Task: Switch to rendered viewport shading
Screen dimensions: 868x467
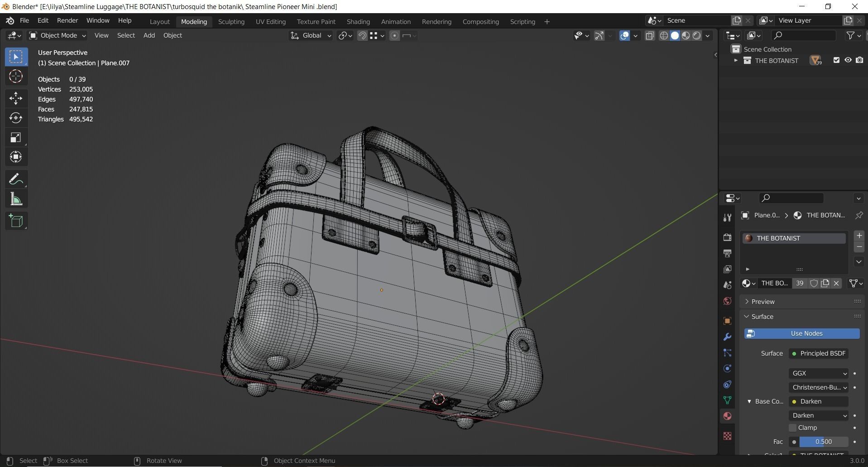Action: pos(696,36)
